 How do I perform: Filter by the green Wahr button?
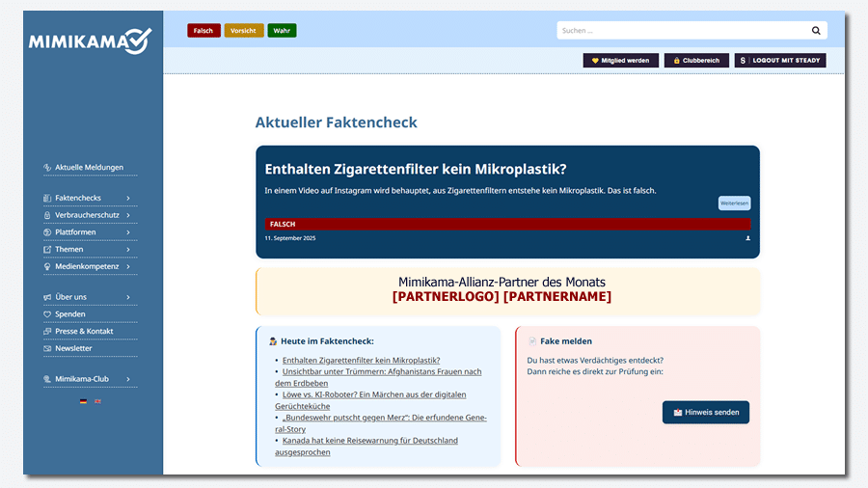click(x=282, y=31)
